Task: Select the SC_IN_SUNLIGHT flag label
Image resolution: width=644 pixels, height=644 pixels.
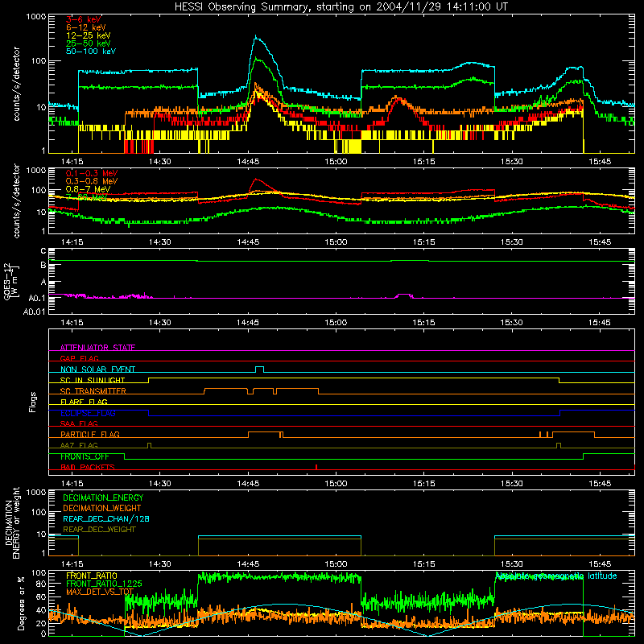Action: (93, 380)
